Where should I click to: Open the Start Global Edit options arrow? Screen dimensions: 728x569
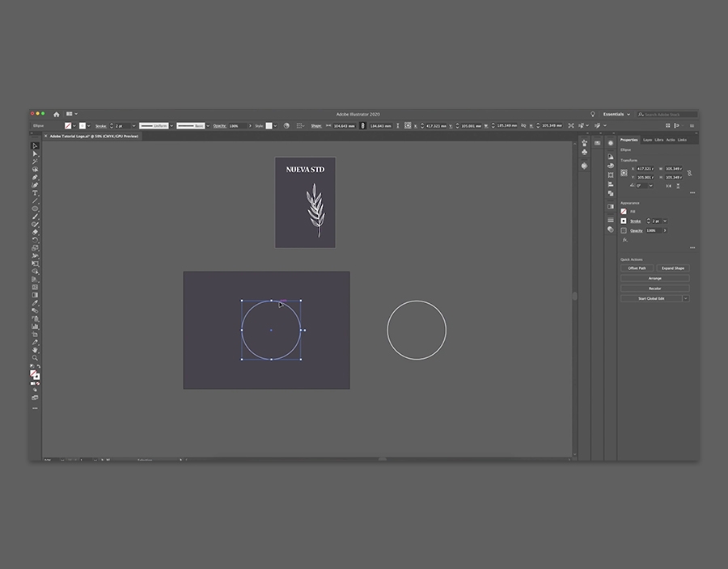[686, 298]
